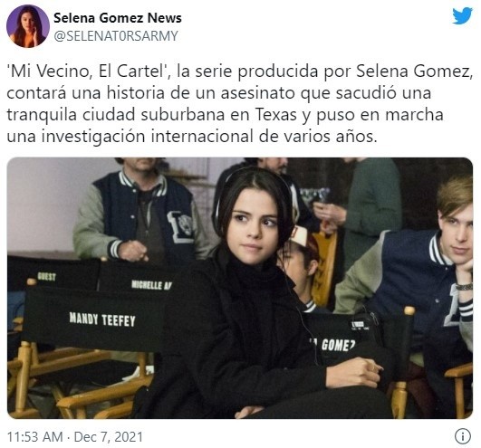Open the attached tweet photo

(x=239, y=288)
